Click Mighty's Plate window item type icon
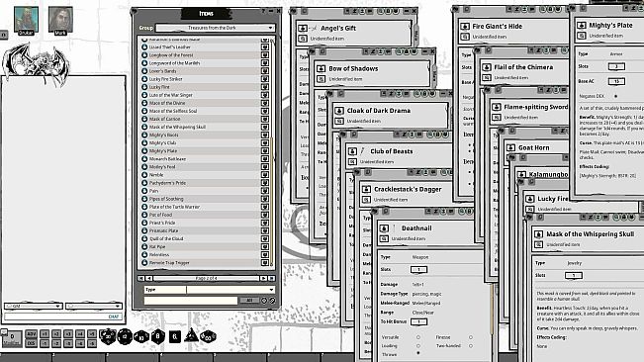 581,26
